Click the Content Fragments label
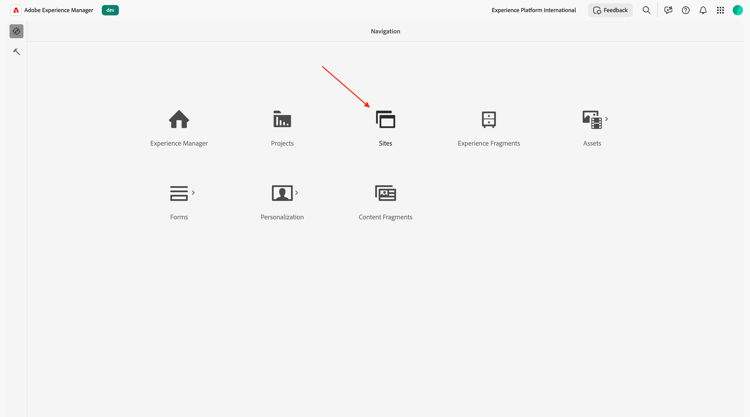The image size is (750, 417). click(386, 217)
